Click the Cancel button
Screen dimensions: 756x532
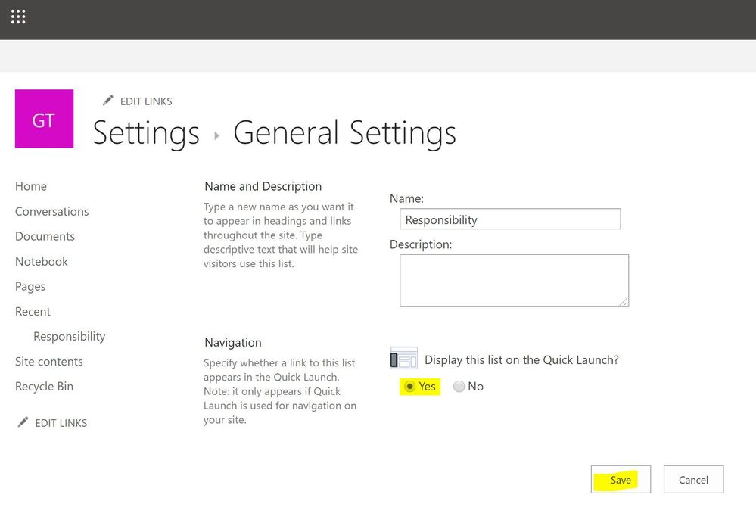click(693, 480)
